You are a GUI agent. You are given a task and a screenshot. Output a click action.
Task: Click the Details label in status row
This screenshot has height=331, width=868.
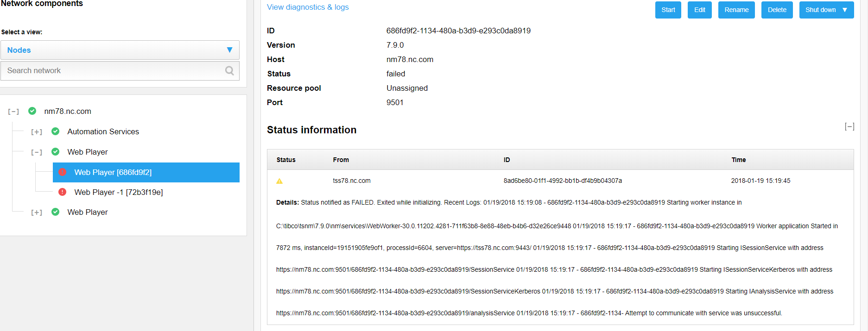click(287, 202)
